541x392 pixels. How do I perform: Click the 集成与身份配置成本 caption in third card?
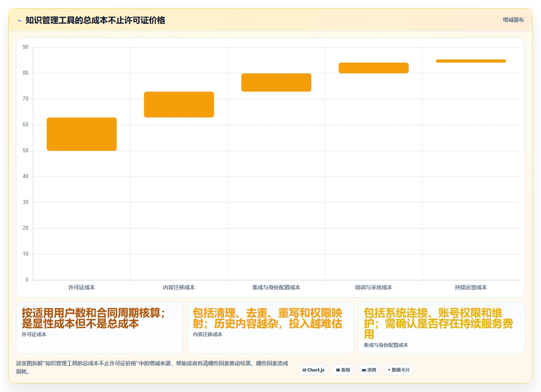[x=386, y=345]
